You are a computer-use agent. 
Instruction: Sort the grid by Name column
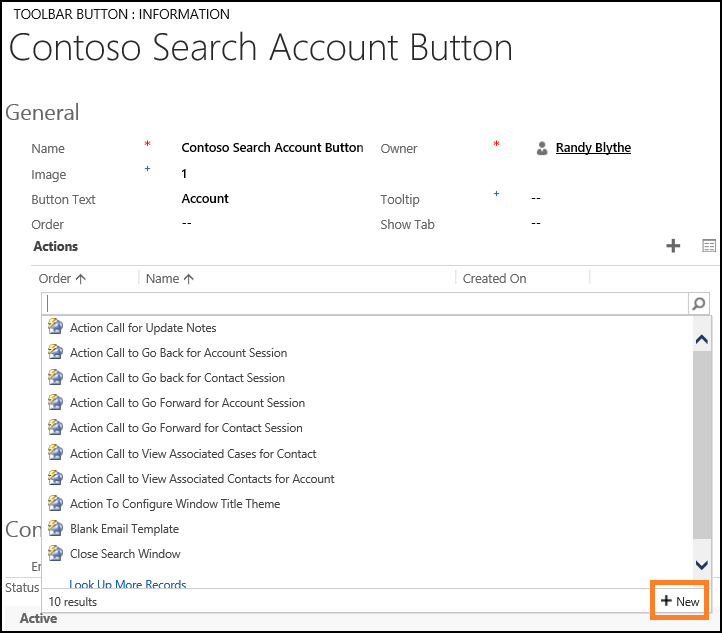point(169,279)
